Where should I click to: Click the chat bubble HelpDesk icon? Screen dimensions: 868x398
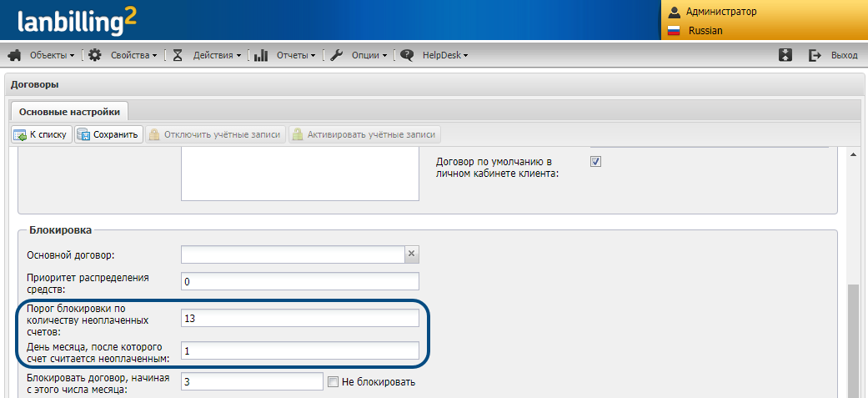point(407,55)
